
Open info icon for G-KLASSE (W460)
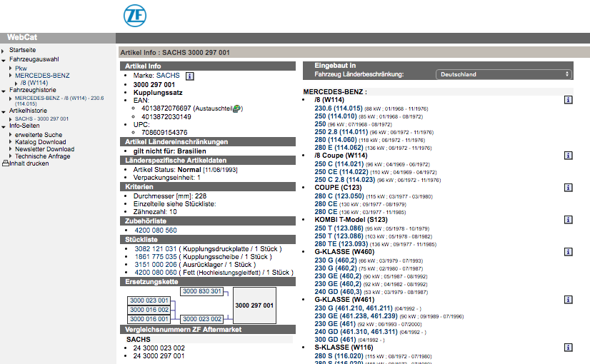(568, 251)
